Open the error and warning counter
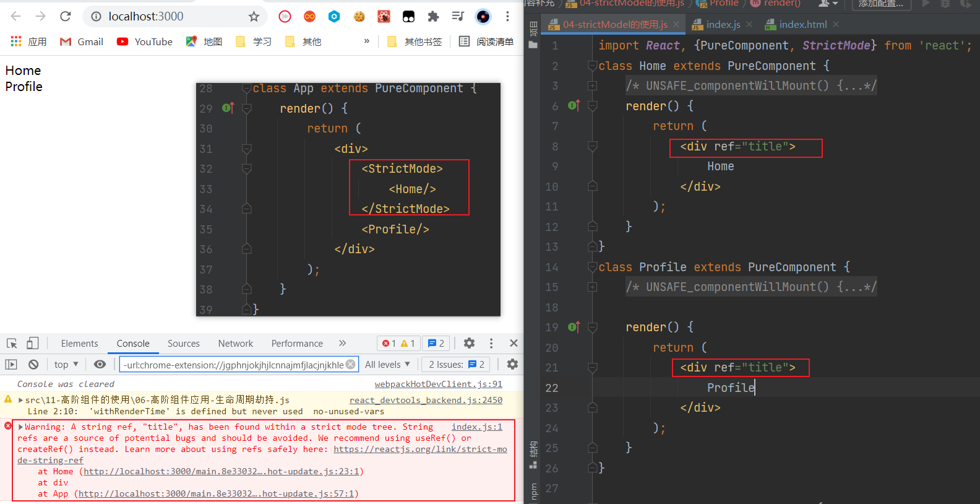Viewport: 980px width, 504px height. [x=398, y=343]
